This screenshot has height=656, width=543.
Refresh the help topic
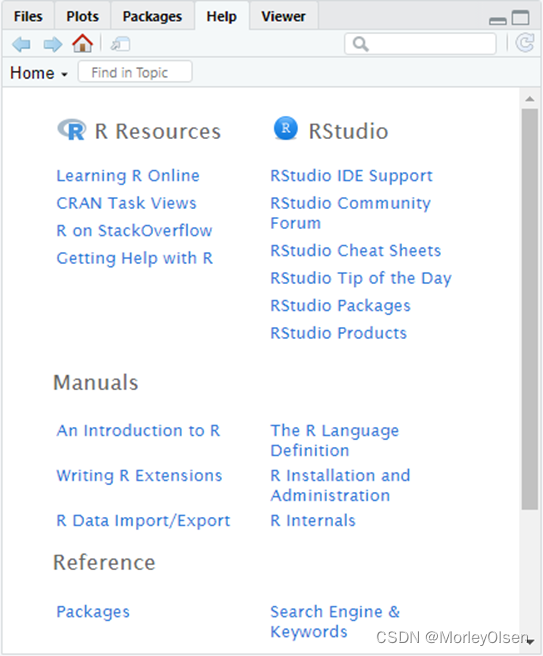coord(525,43)
